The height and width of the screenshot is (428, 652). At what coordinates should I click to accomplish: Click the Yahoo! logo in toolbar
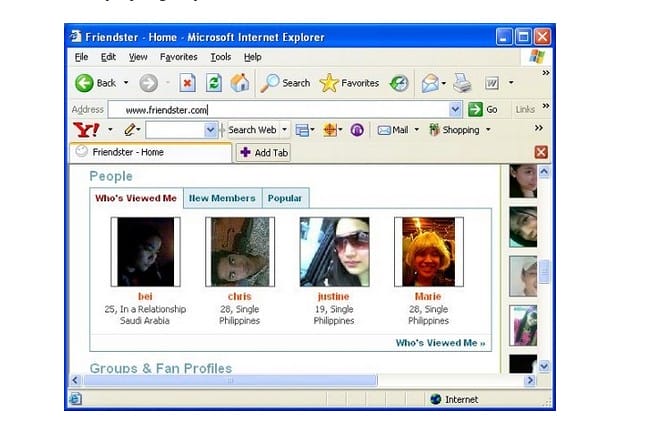tap(86, 130)
